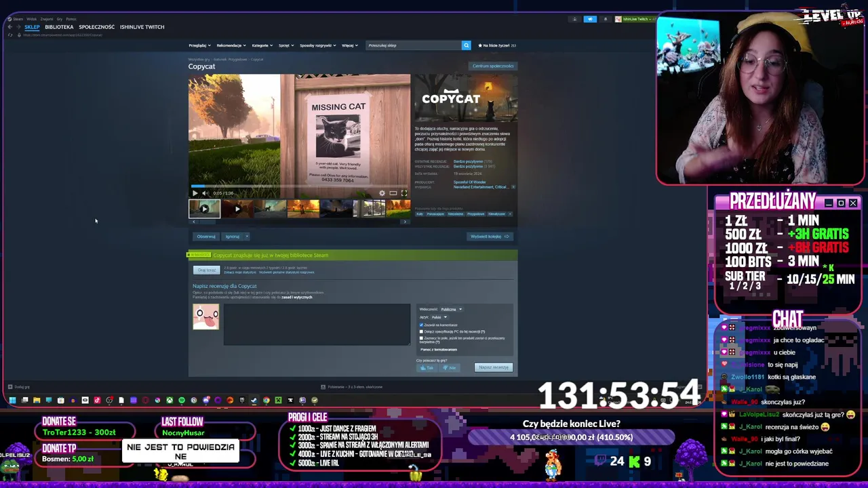Open Centrum społeczności button

tap(493, 66)
